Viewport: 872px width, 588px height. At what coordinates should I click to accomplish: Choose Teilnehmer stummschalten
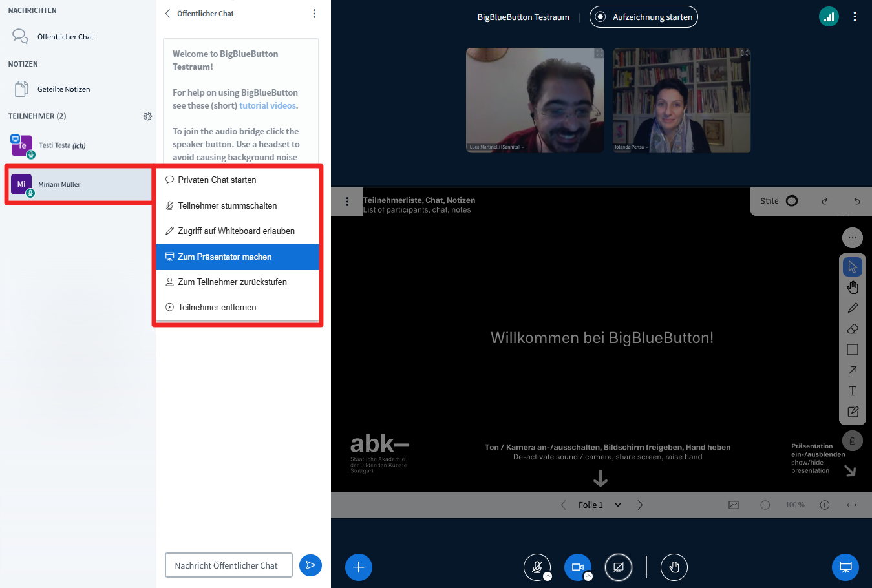(x=238, y=205)
